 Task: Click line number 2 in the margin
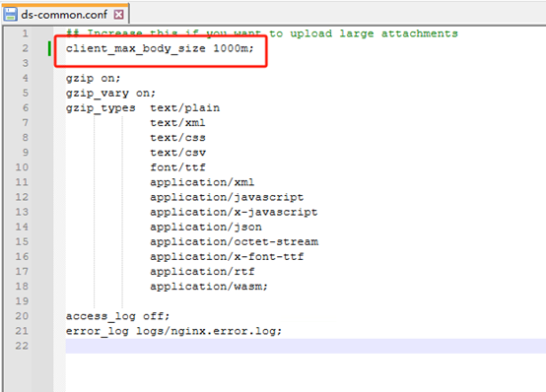25,48
